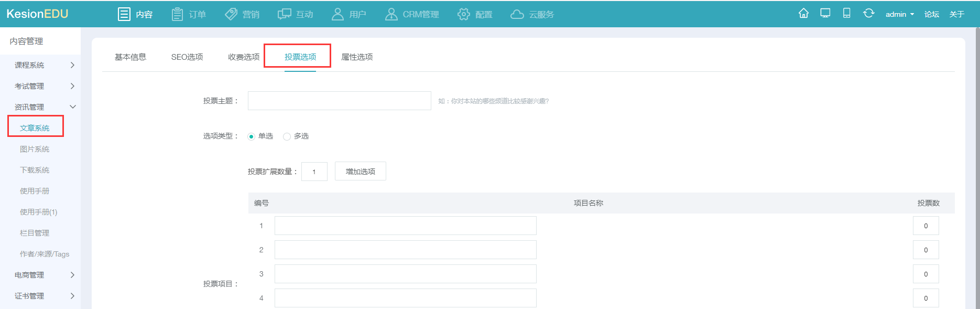Open the 配置 settings gear icon
980x309 pixels.
tap(464, 14)
